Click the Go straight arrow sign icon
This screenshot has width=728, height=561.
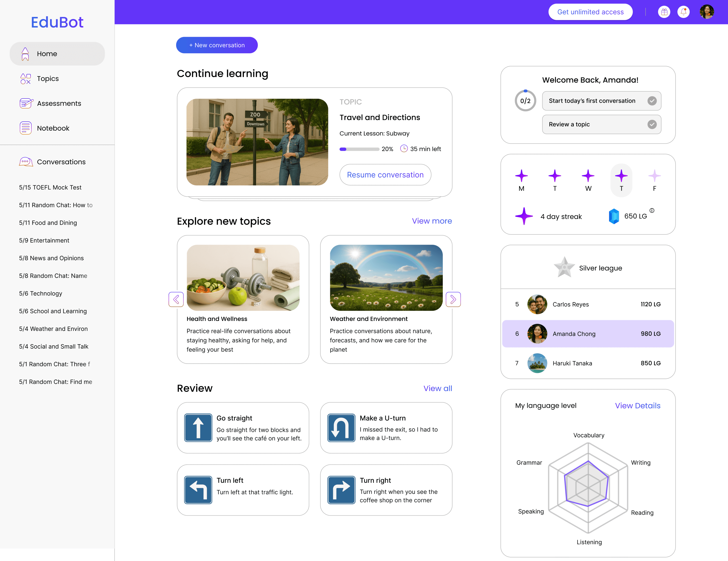point(198,428)
